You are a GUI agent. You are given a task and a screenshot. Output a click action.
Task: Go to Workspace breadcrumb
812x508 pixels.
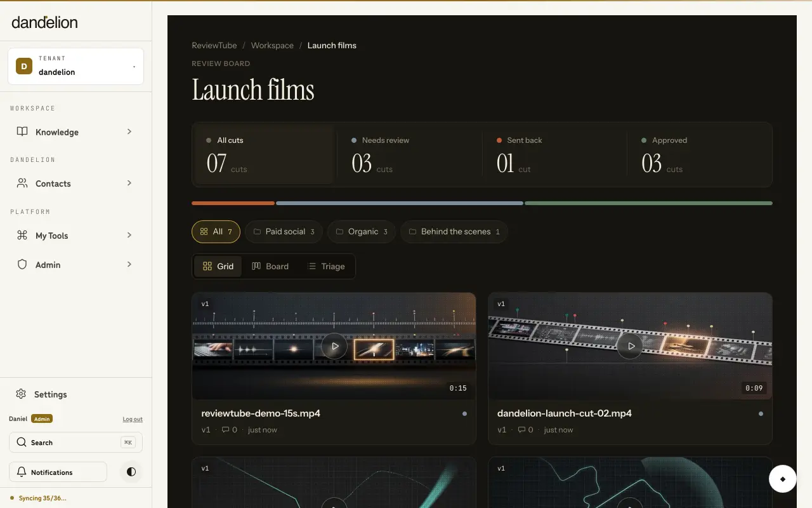point(272,46)
